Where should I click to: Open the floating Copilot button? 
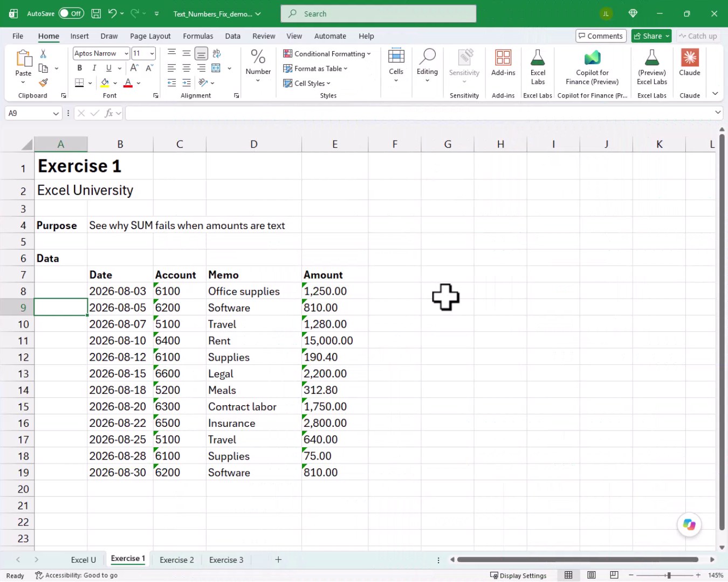click(x=689, y=524)
